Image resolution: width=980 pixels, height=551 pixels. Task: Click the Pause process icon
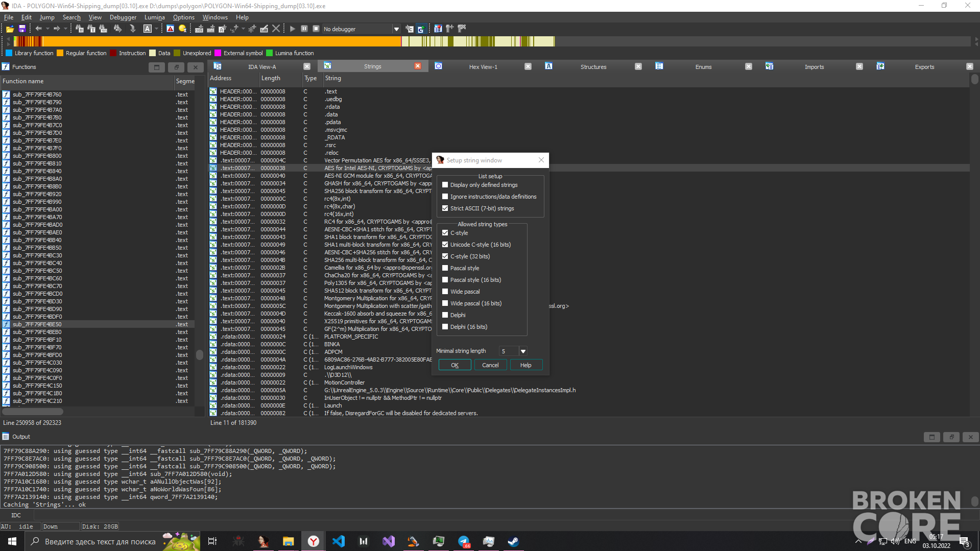click(304, 29)
